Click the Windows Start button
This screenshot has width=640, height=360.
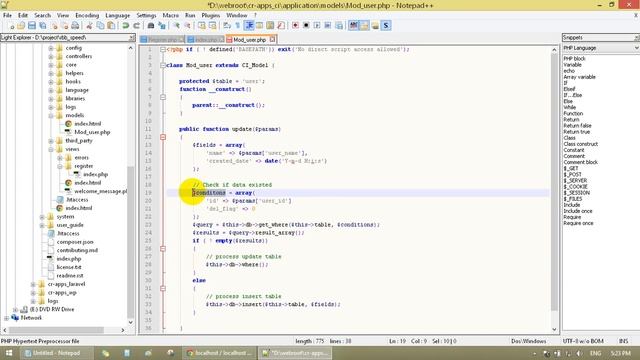tap(9, 353)
